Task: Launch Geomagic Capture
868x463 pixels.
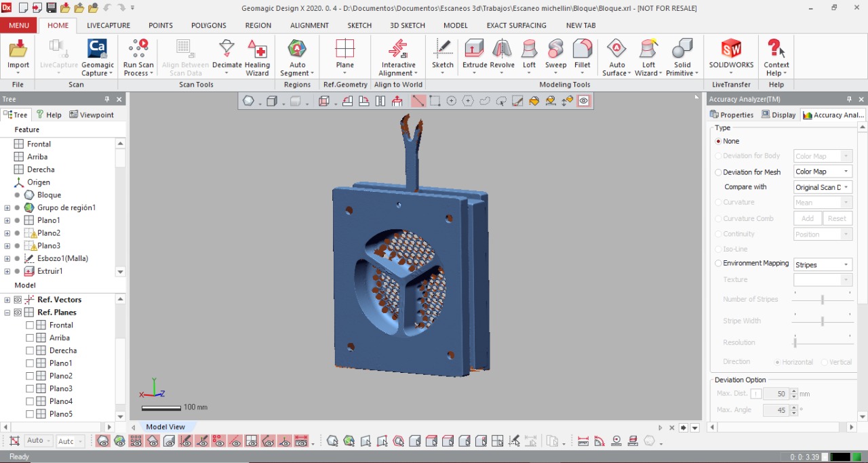Action: [x=98, y=58]
